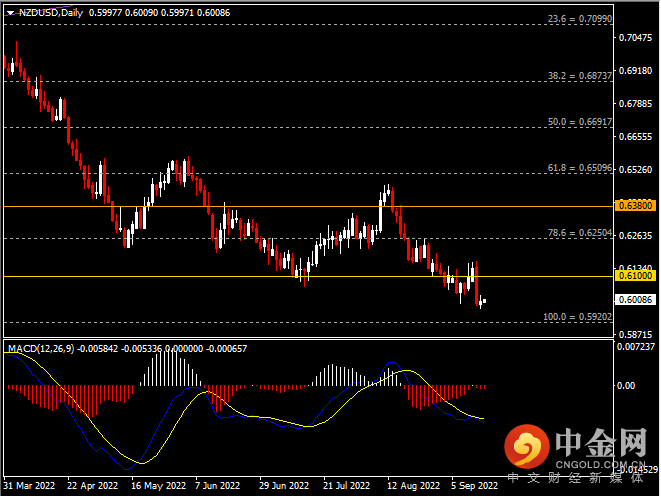This screenshot has height=496, width=661.
Task: Click the 5 Sep 2022 date label
Action: pos(475,486)
